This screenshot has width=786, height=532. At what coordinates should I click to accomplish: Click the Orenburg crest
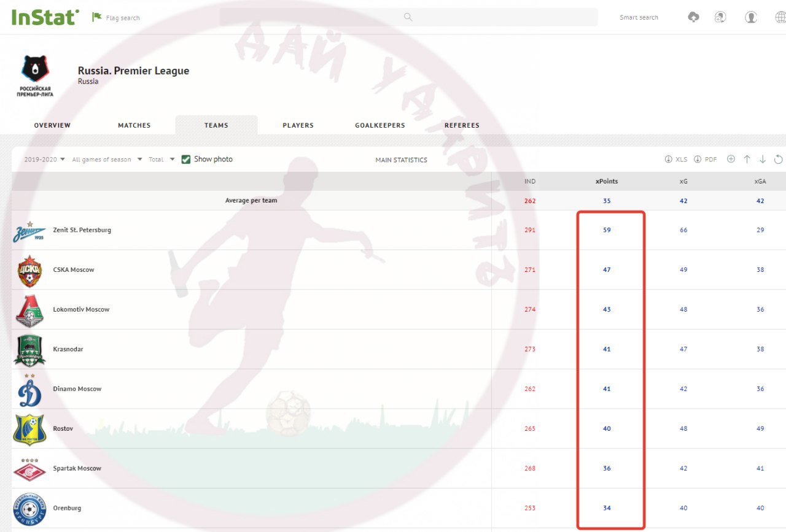pyautogui.click(x=29, y=509)
